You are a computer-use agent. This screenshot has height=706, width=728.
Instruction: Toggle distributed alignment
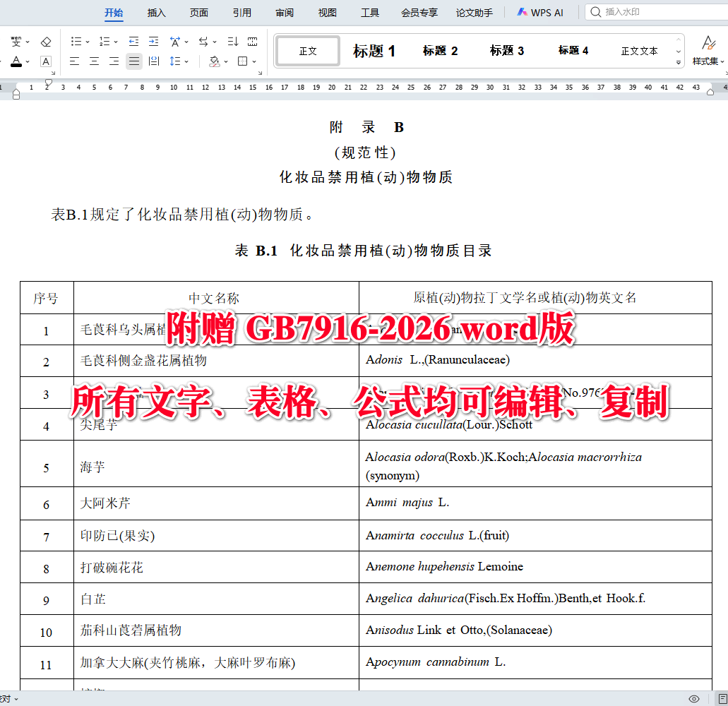[154, 61]
